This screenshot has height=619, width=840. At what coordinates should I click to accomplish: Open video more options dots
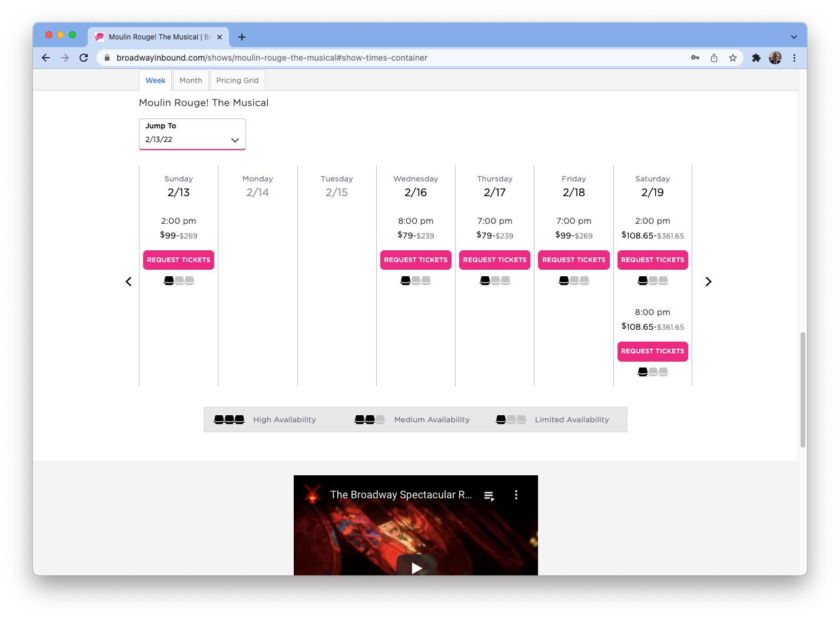(x=516, y=495)
